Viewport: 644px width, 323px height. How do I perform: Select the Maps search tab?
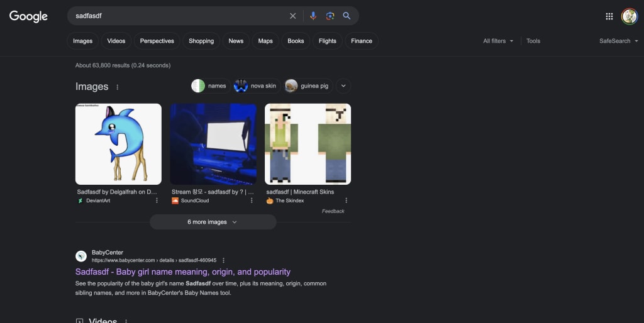click(x=265, y=41)
